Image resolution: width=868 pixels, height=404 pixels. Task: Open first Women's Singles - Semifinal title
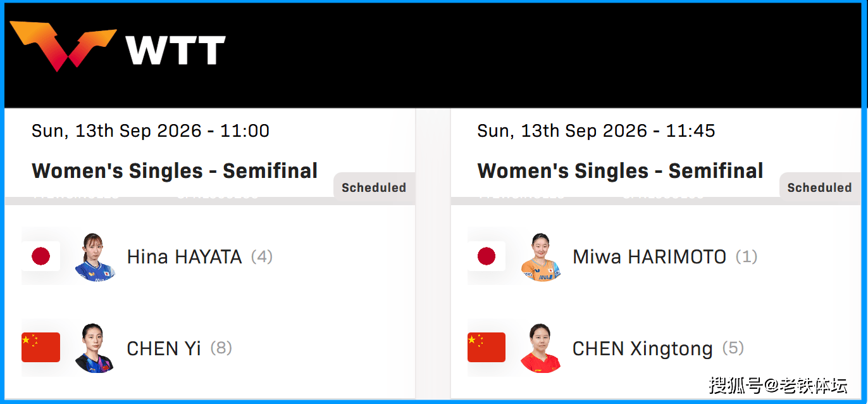coord(175,171)
